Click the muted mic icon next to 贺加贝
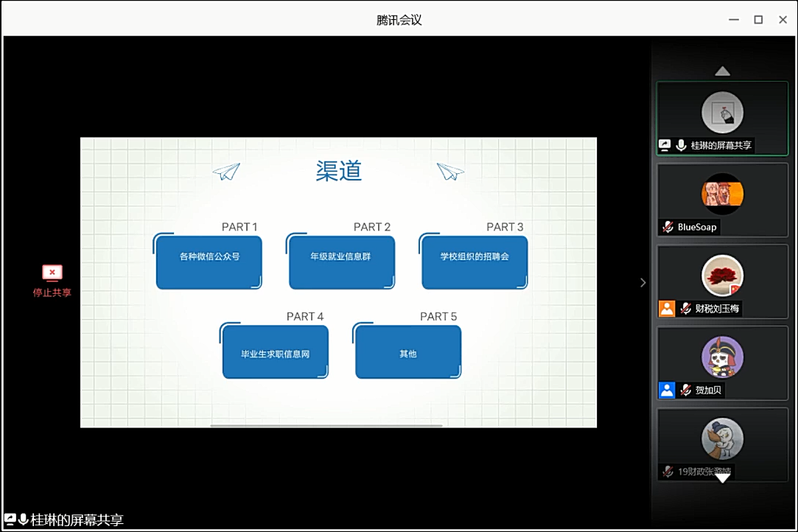 point(686,391)
